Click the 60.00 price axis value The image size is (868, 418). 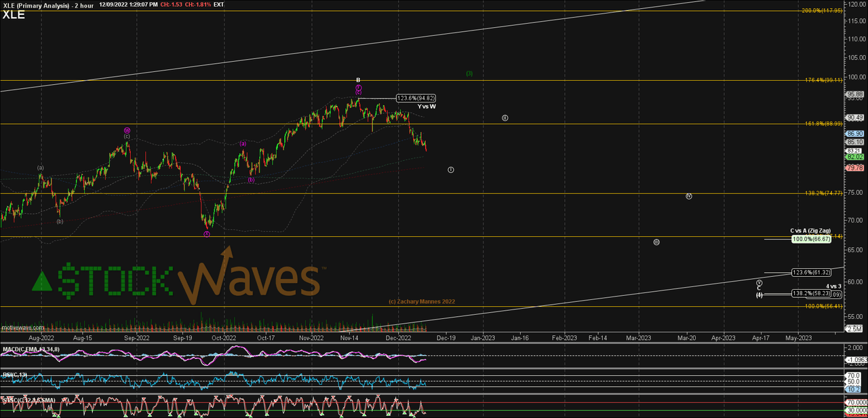(x=854, y=282)
